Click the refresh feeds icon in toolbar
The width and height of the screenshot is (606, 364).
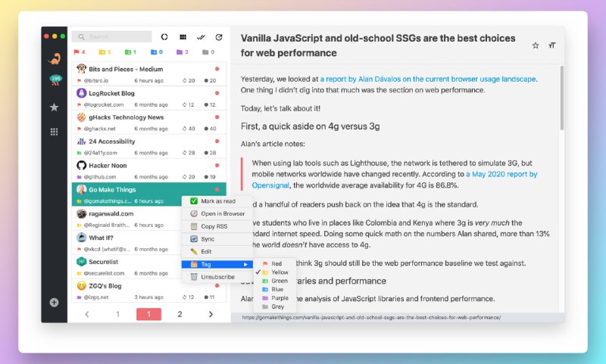coord(219,36)
